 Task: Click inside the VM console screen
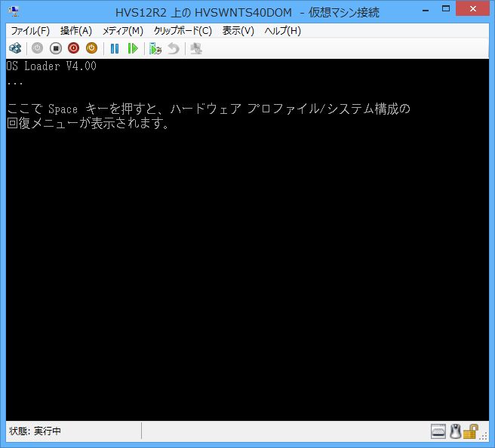(x=247, y=240)
